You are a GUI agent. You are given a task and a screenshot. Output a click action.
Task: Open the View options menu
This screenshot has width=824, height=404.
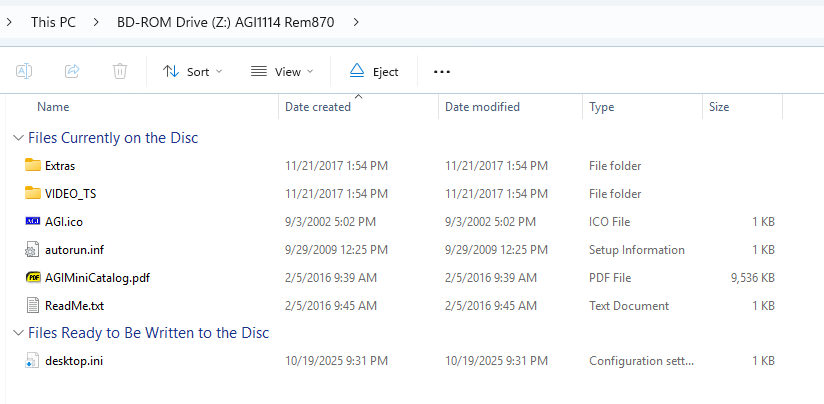[282, 71]
